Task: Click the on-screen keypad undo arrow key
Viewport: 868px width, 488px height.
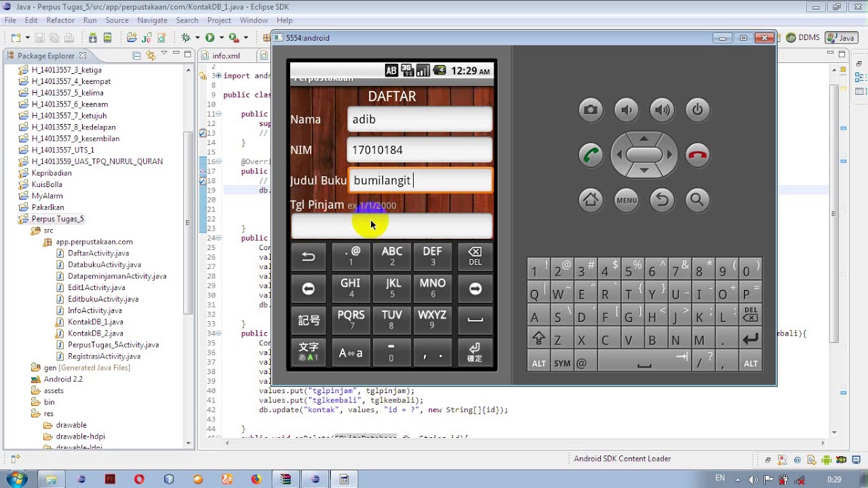Action: pyautogui.click(x=309, y=256)
